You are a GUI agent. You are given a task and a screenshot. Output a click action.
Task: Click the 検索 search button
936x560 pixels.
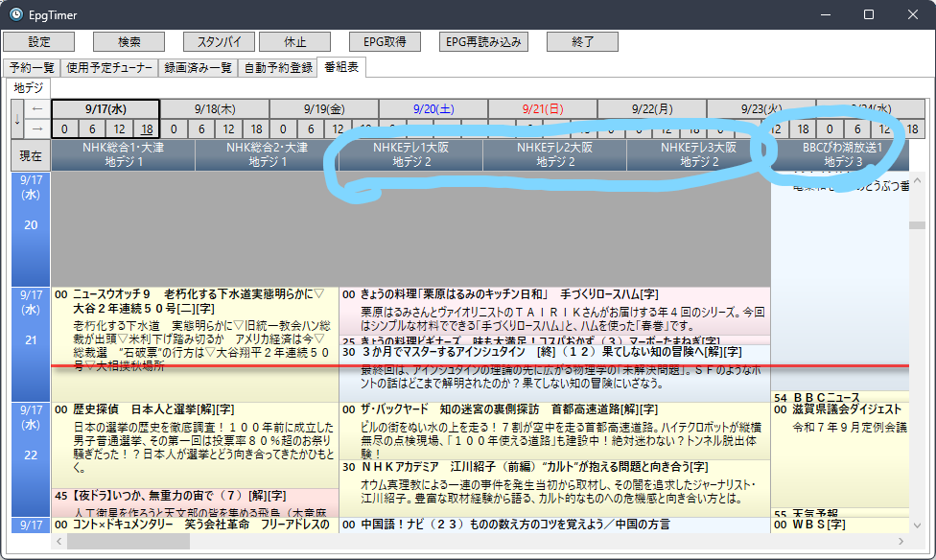click(x=129, y=42)
